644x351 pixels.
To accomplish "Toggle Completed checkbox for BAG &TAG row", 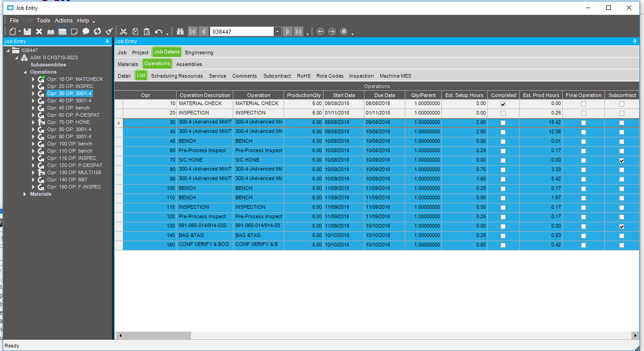I will [x=503, y=236].
